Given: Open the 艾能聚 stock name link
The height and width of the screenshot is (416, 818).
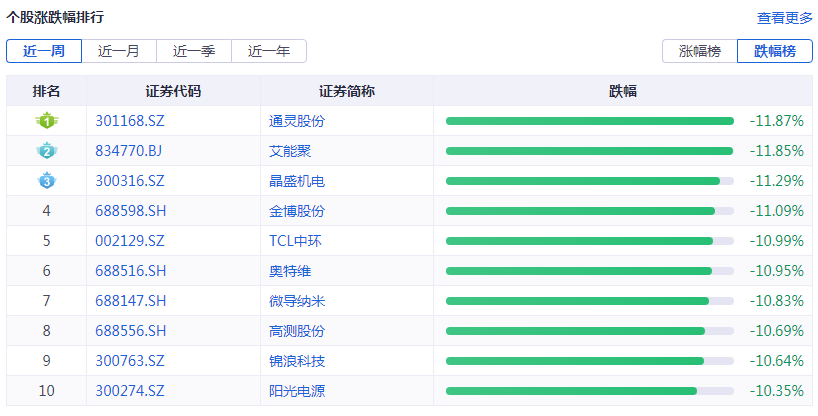Looking at the screenshot, I should pos(290,151).
